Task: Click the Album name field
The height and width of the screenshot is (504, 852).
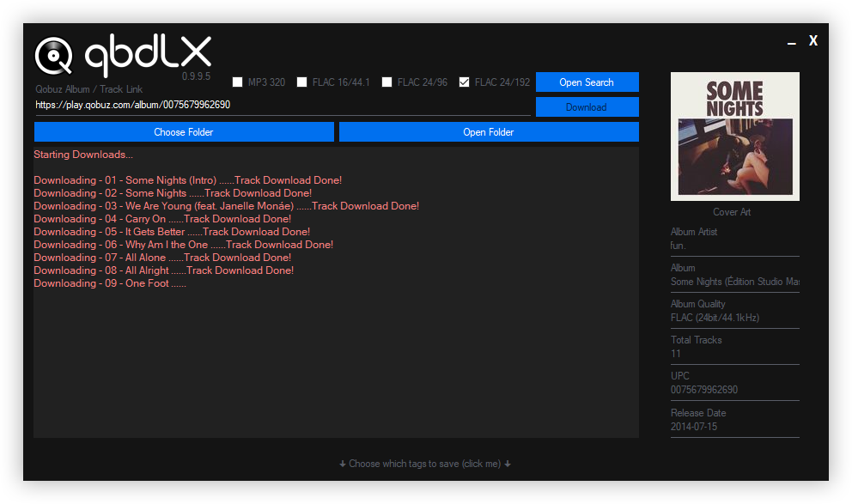Action: 734,282
